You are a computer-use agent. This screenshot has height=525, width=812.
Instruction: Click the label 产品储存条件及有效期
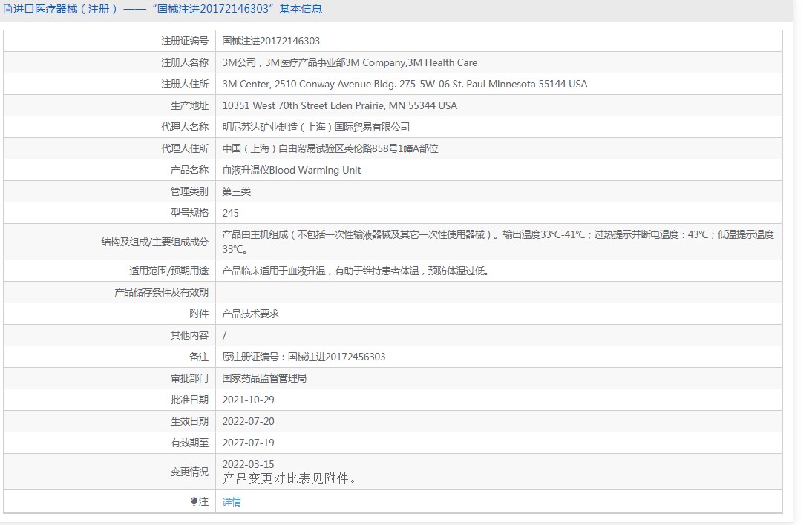(x=161, y=292)
